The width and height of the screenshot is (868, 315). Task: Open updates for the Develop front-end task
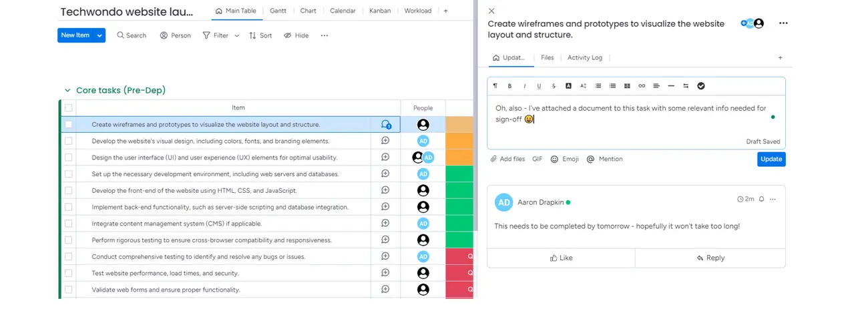pyautogui.click(x=385, y=190)
